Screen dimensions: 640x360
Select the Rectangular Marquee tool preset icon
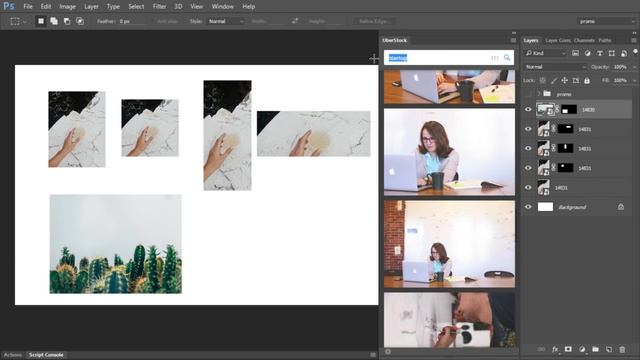pos(15,21)
